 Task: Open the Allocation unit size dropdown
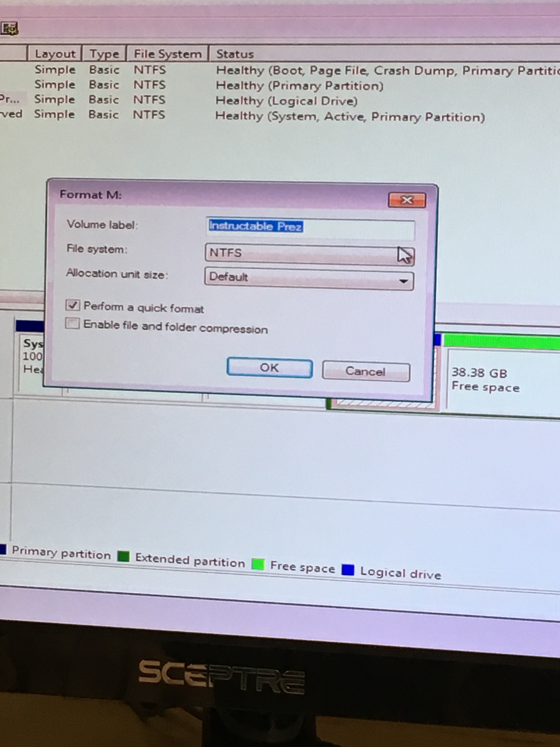(309, 279)
